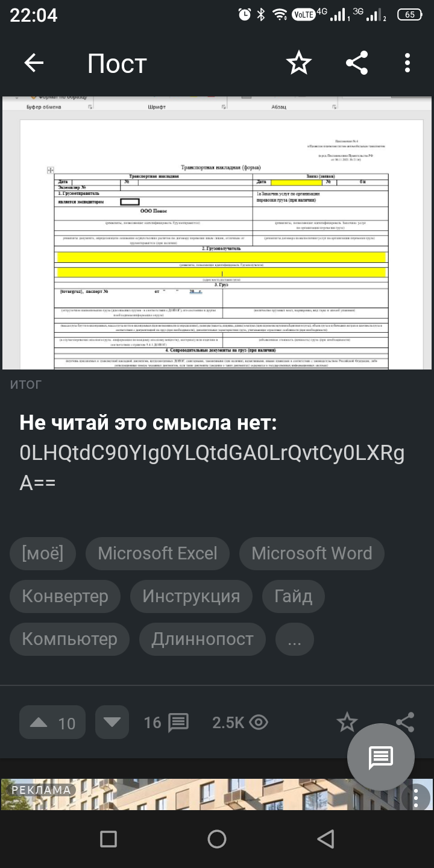
Task: Tap the Длиннопост tag chip
Action: (202, 639)
